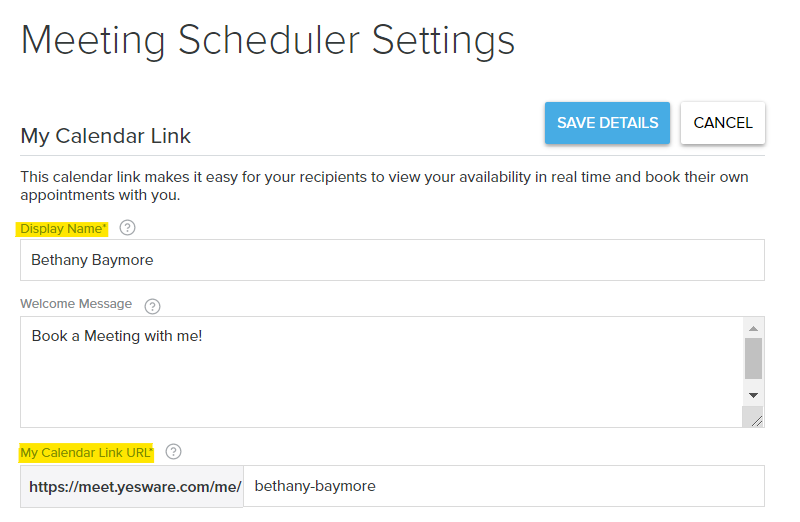Click the Display Name help icon
This screenshot has width=800, height=522.
tap(127, 228)
